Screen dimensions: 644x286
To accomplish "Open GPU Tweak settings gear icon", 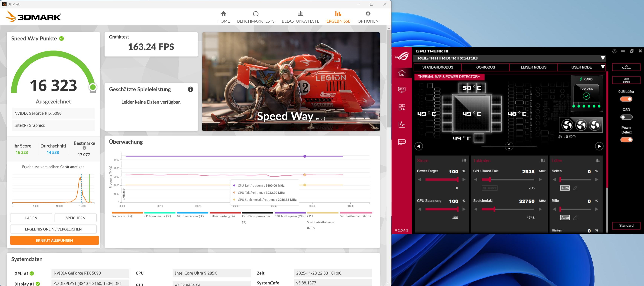I will coord(614,51).
